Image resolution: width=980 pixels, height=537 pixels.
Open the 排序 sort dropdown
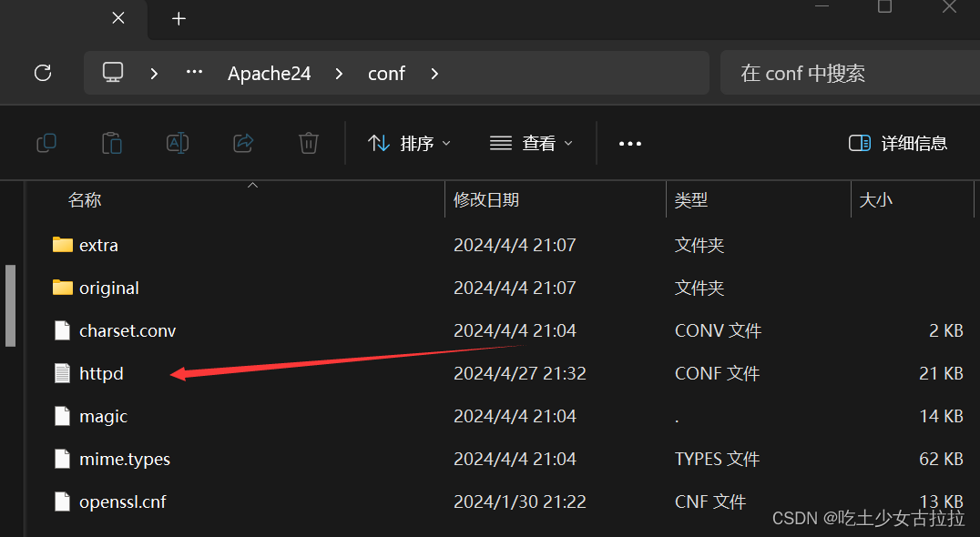(409, 143)
